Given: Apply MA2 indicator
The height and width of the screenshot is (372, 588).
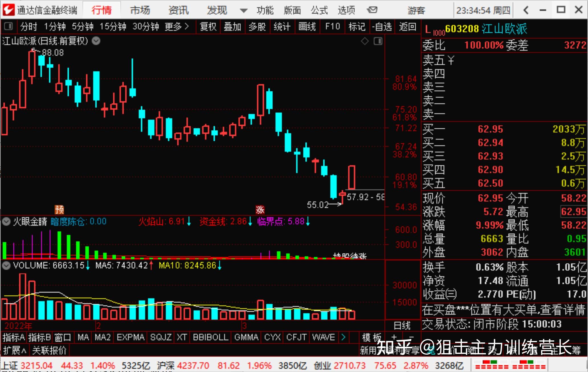Looking at the screenshot, I should click(x=102, y=337).
